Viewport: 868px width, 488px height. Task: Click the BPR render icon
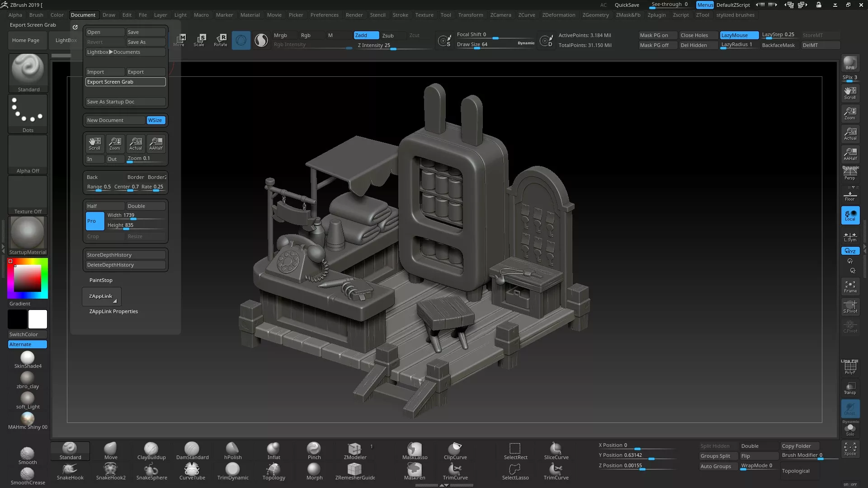click(850, 63)
